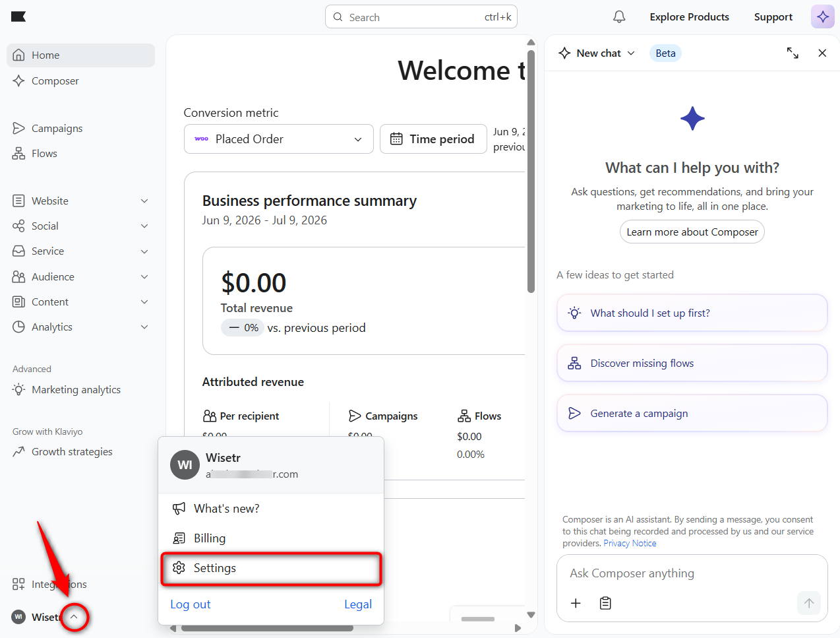Click the calendar icon in Time period
The height and width of the screenshot is (638, 840).
coord(396,139)
